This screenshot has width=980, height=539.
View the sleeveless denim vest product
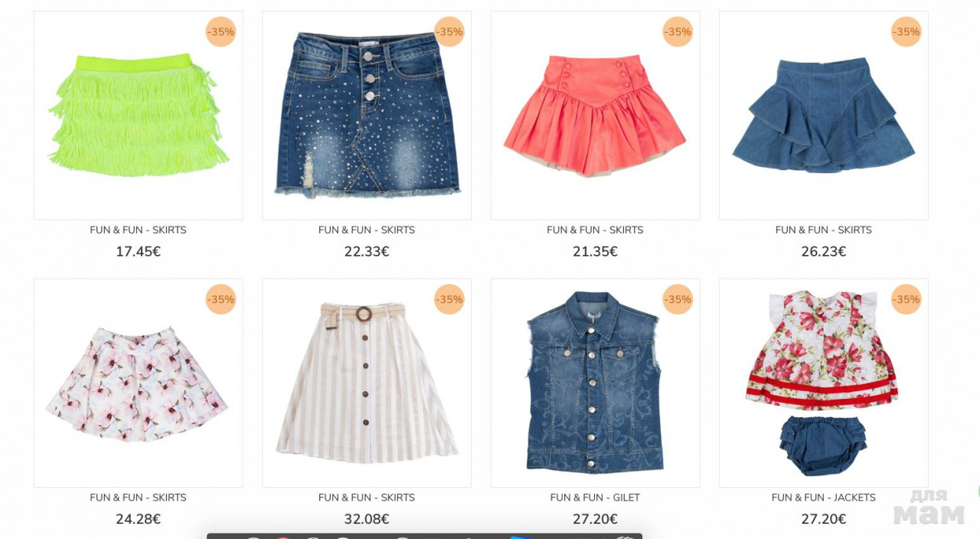595,383
